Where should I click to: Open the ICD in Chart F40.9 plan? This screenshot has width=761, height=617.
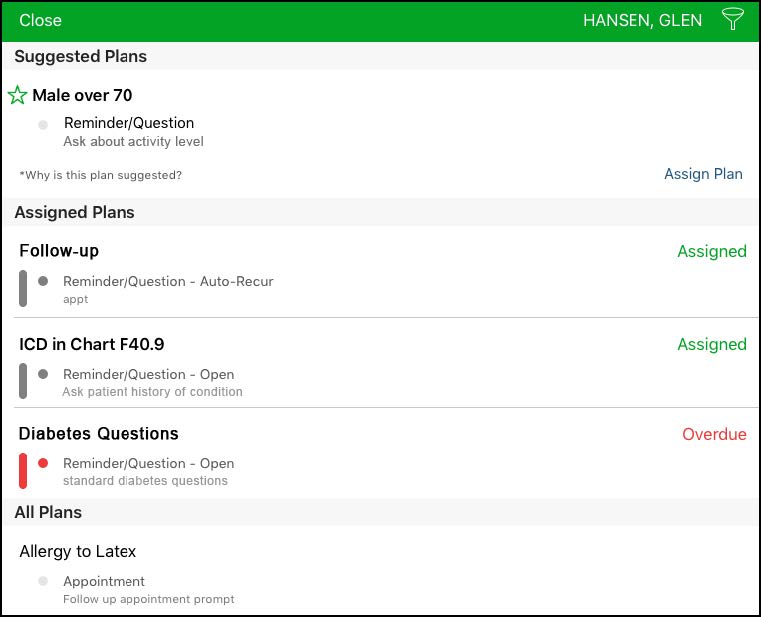92,344
